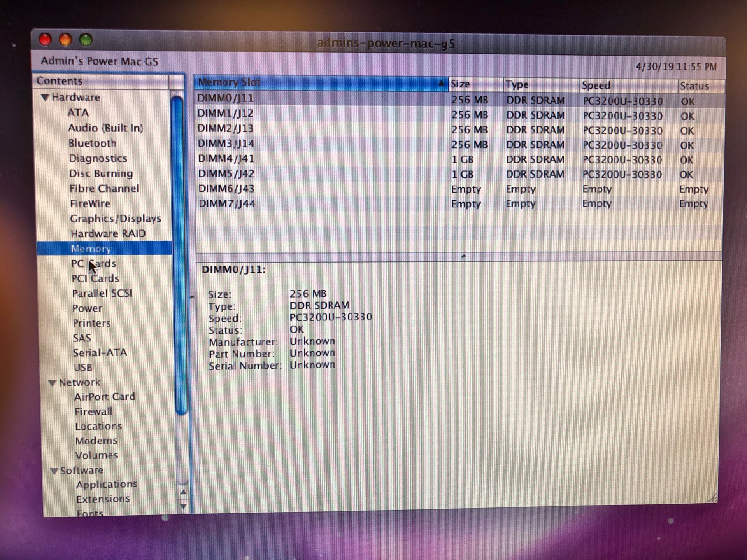Select FireWire in Hardware list

(90, 203)
